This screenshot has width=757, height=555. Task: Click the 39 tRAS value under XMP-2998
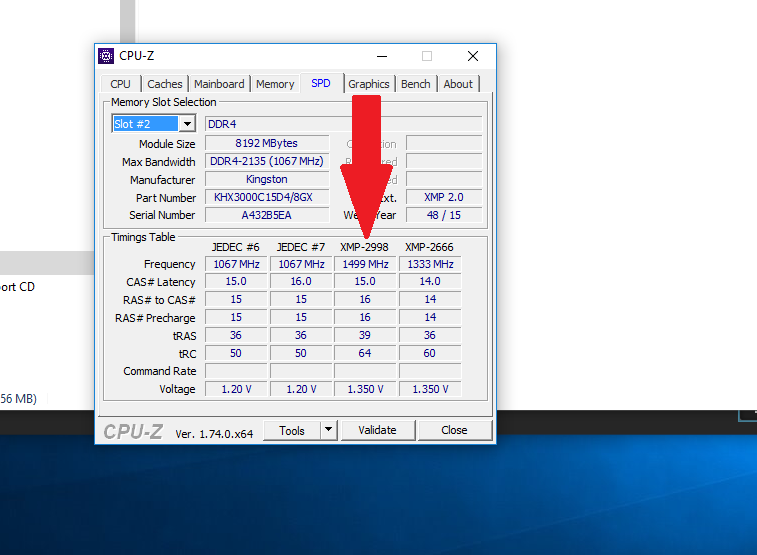pyautogui.click(x=365, y=335)
